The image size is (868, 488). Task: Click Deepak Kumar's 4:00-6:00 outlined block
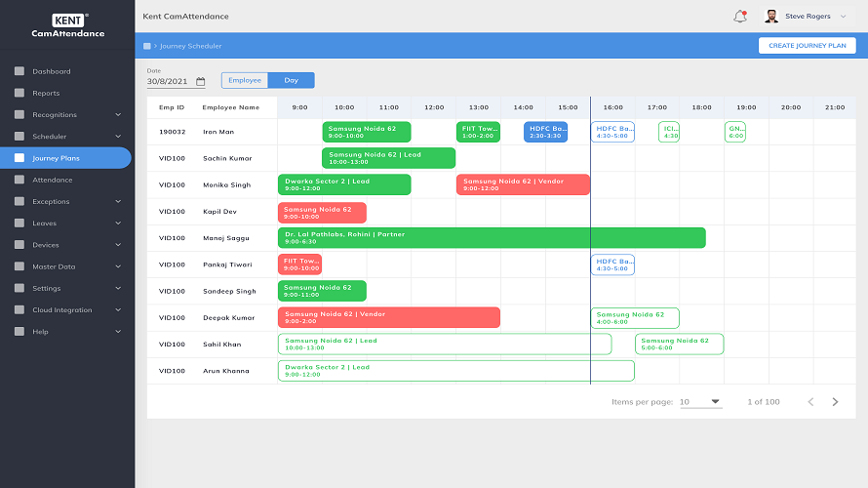(635, 318)
